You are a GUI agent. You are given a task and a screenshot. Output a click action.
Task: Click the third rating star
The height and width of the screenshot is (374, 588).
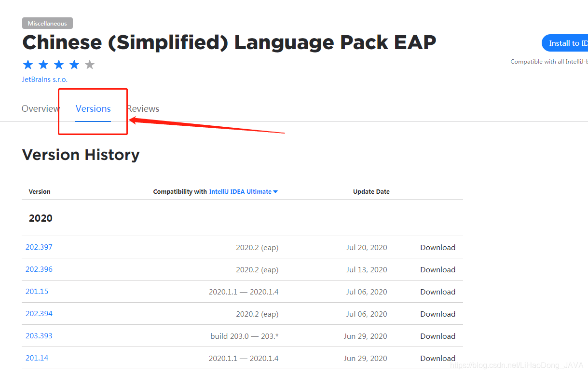coord(59,65)
